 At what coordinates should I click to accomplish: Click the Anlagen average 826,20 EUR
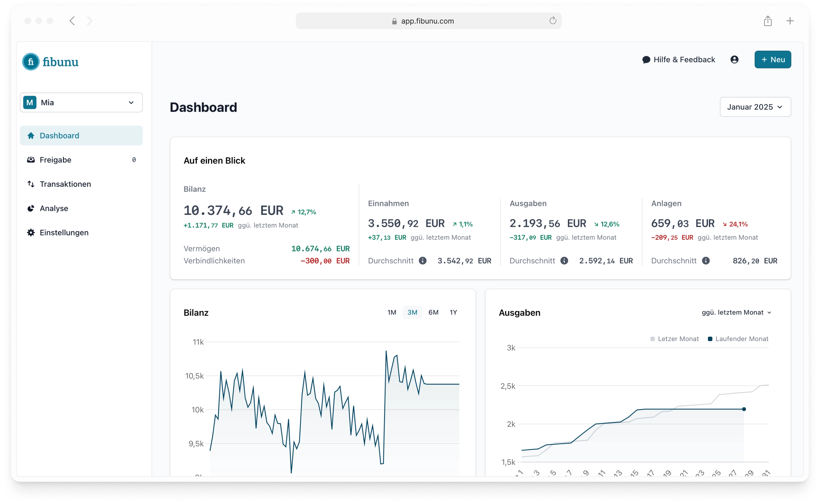(x=755, y=261)
